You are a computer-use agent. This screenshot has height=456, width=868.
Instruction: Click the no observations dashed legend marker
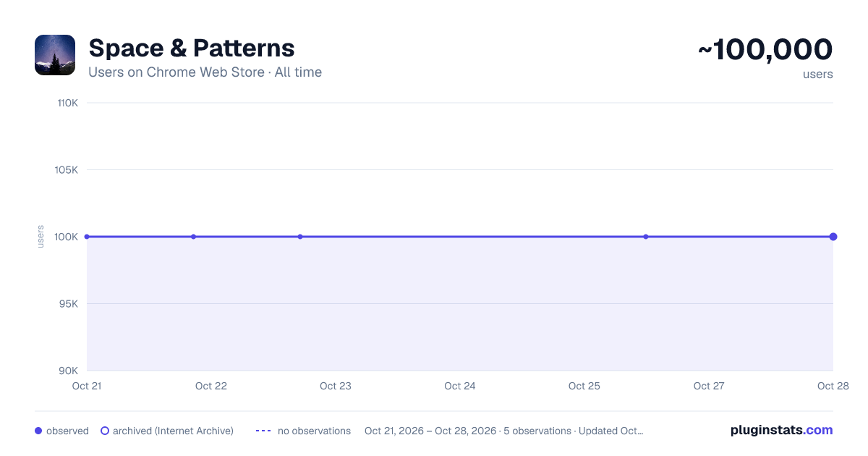pyautogui.click(x=263, y=431)
